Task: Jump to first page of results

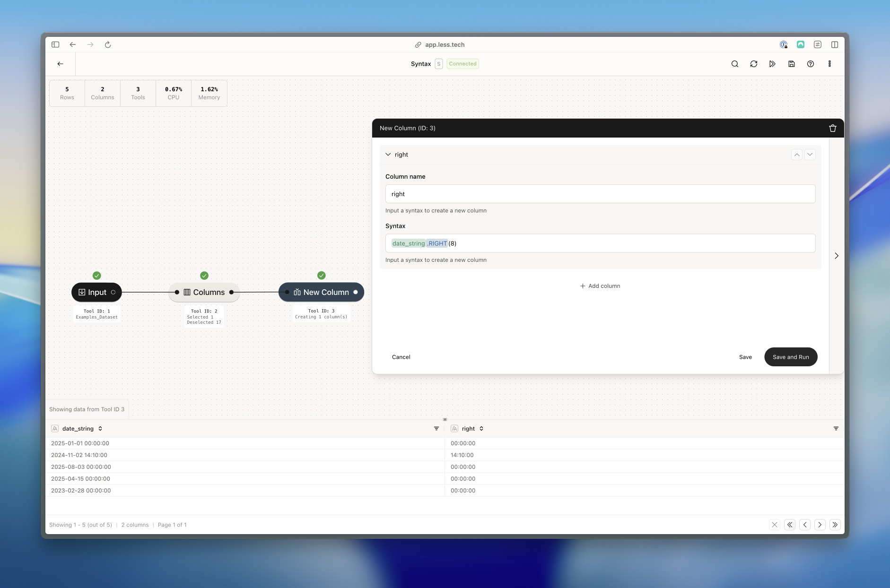Action: [x=790, y=525]
